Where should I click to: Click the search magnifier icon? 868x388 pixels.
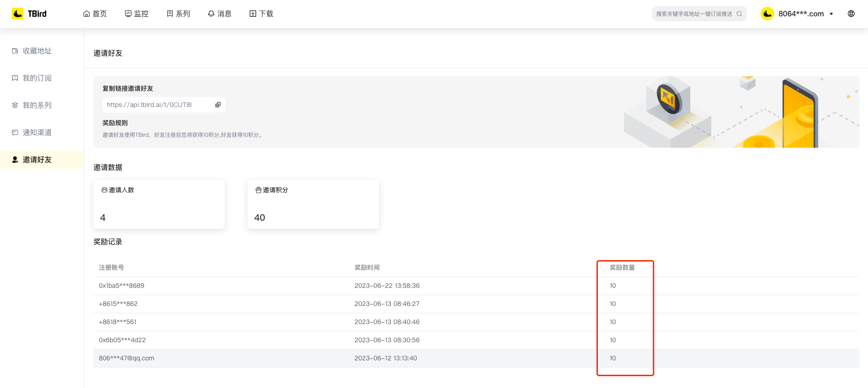[x=739, y=14]
